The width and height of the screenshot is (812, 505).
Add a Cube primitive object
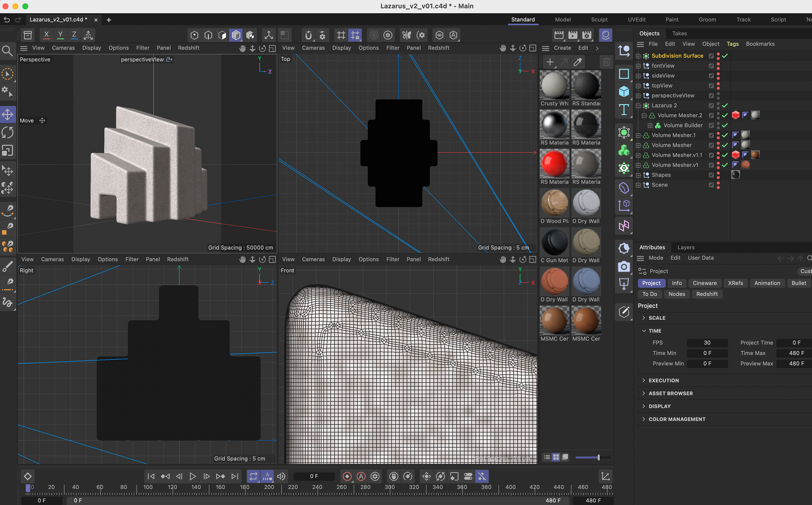tap(624, 92)
